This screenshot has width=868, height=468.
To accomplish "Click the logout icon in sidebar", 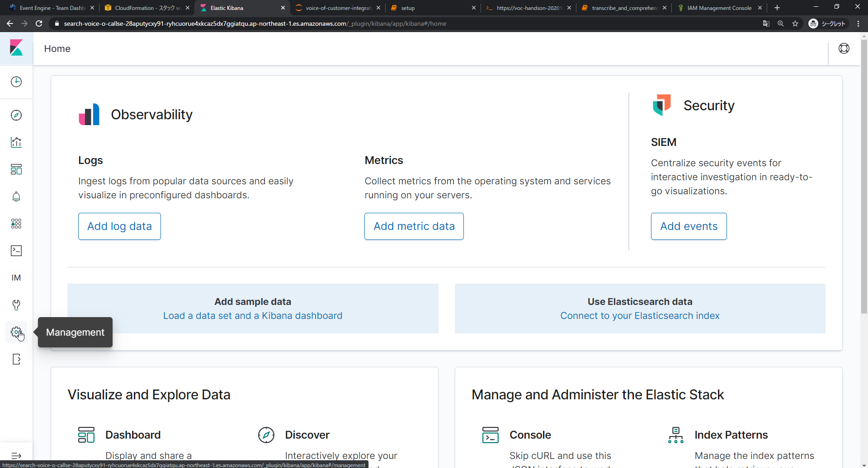I will [16, 359].
